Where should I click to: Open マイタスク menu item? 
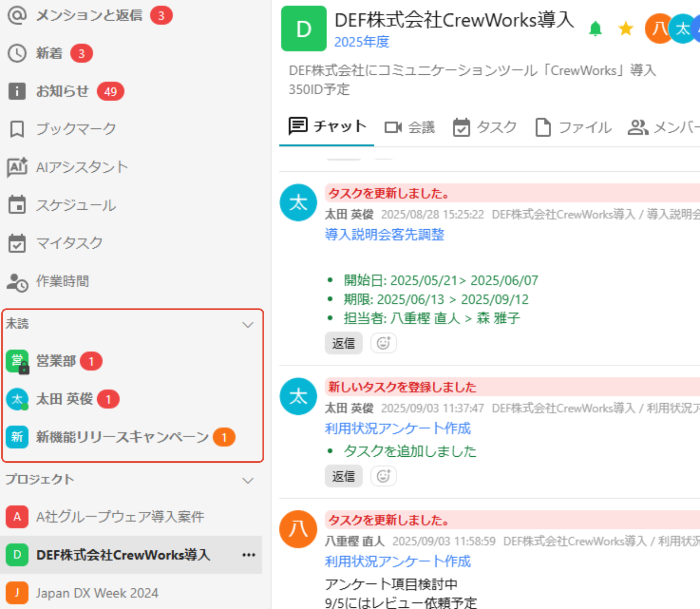pos(69,243)
